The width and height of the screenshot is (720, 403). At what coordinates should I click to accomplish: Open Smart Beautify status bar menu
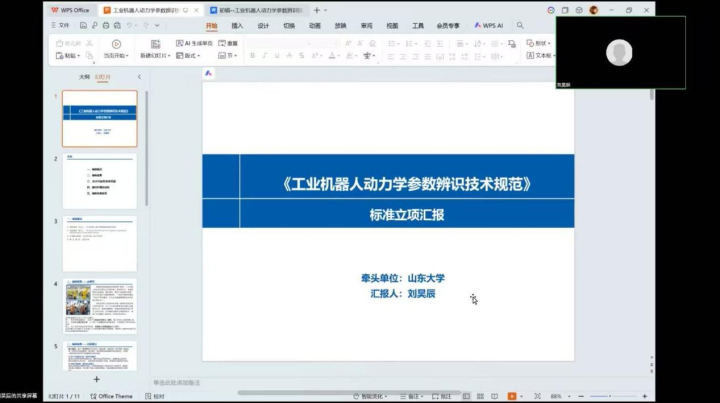tap(370, 396)
